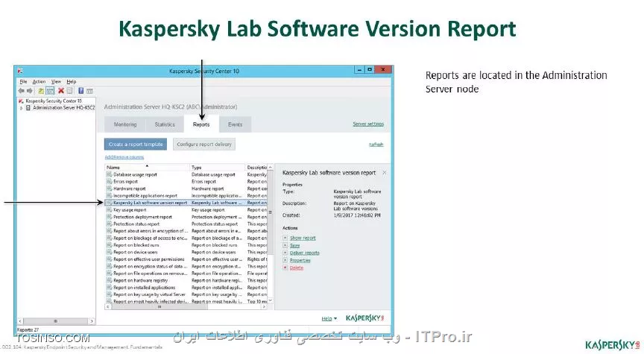Click the Show report link
644x354 pixels.
[x=303, y=238]
